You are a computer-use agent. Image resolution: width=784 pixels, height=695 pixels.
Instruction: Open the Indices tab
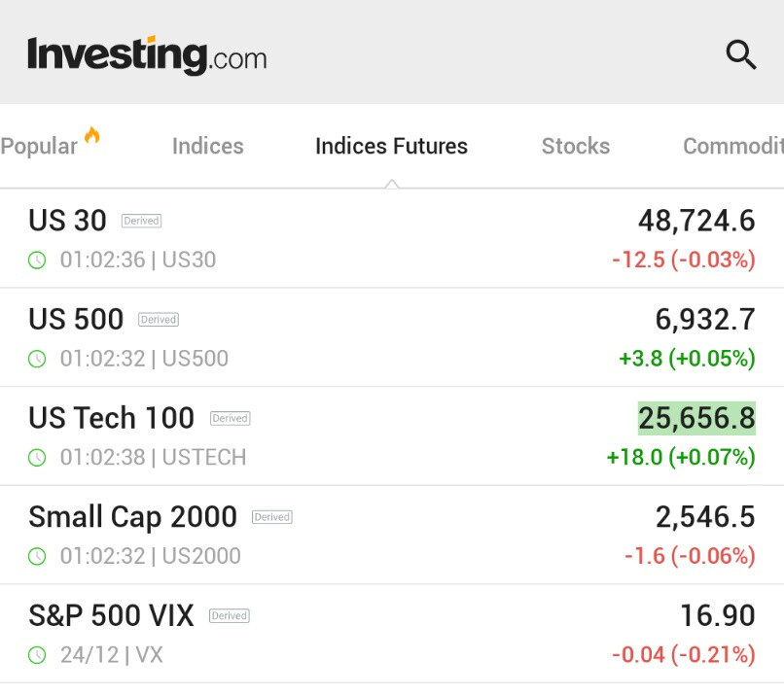click(208, 147)
